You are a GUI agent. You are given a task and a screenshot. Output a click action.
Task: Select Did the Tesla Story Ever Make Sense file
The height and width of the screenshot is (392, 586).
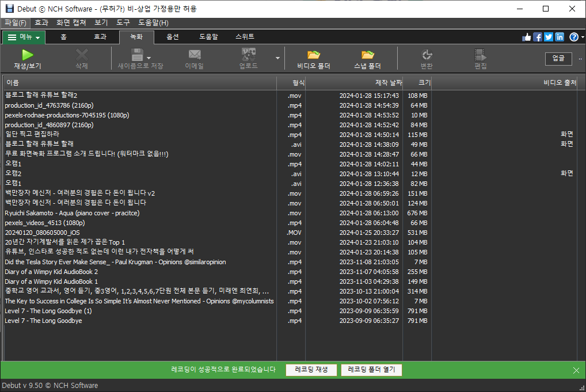(115, 262)
